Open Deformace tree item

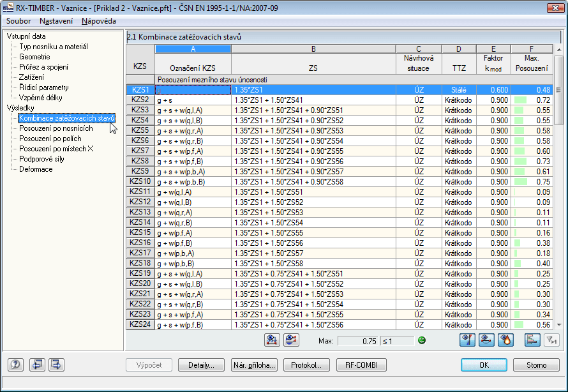click(36, 169)
